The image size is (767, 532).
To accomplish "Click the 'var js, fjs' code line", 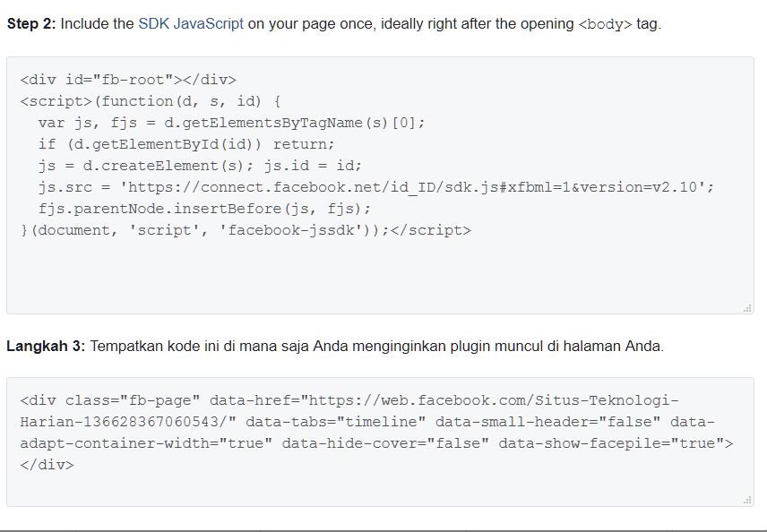I will tap(231, 123).
